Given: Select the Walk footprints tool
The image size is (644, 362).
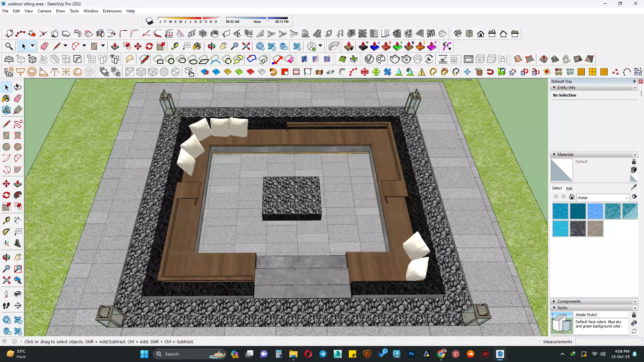Looking at the screenshot, I should (x=6, y=306).
